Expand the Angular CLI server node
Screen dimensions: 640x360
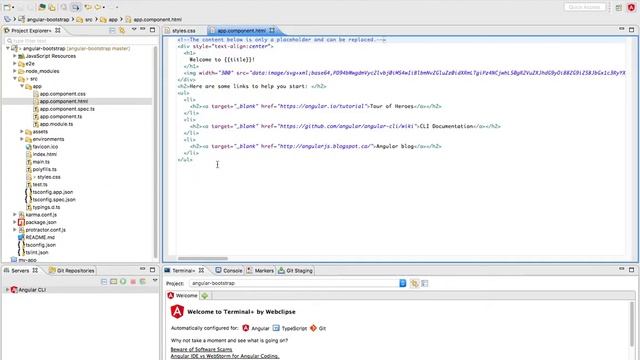(7, 290)
